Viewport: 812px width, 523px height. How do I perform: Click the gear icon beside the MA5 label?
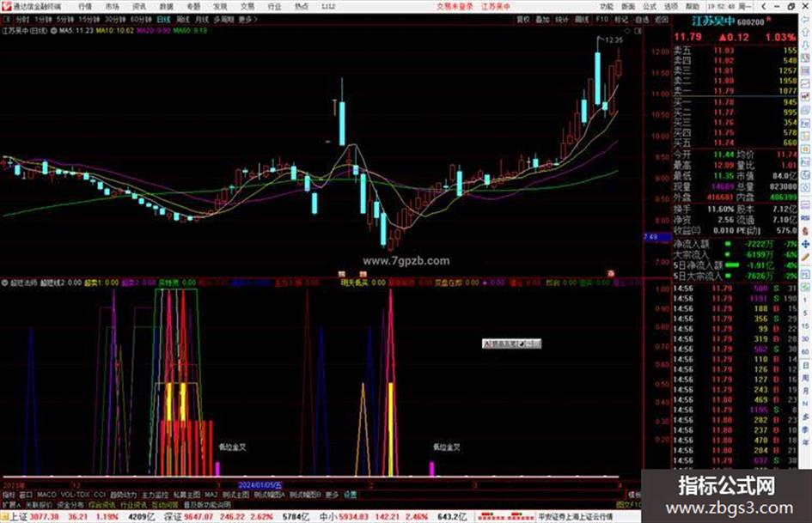click(53, 31)
